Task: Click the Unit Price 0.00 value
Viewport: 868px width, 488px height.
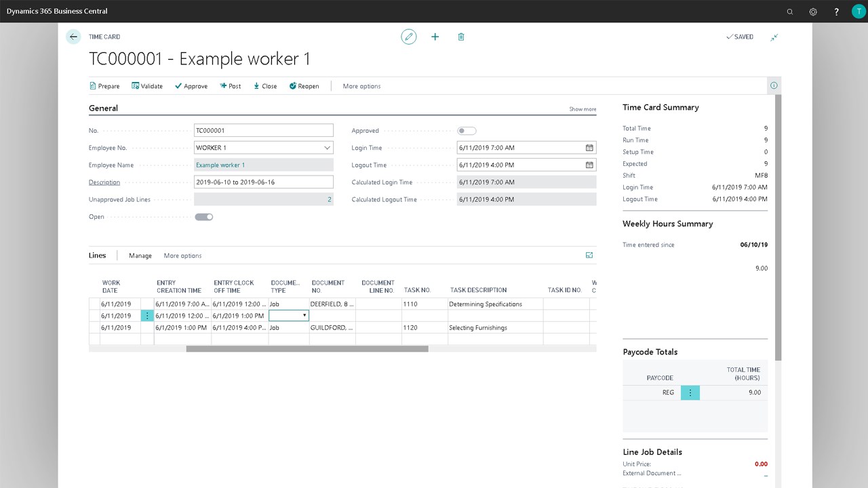Action: [x=761, y=464]
